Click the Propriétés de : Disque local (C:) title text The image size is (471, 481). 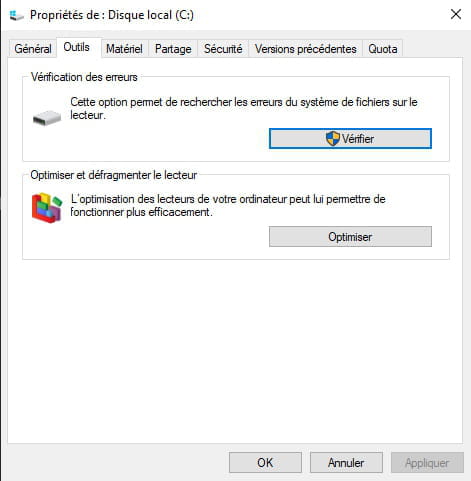(x=112, y=15)
